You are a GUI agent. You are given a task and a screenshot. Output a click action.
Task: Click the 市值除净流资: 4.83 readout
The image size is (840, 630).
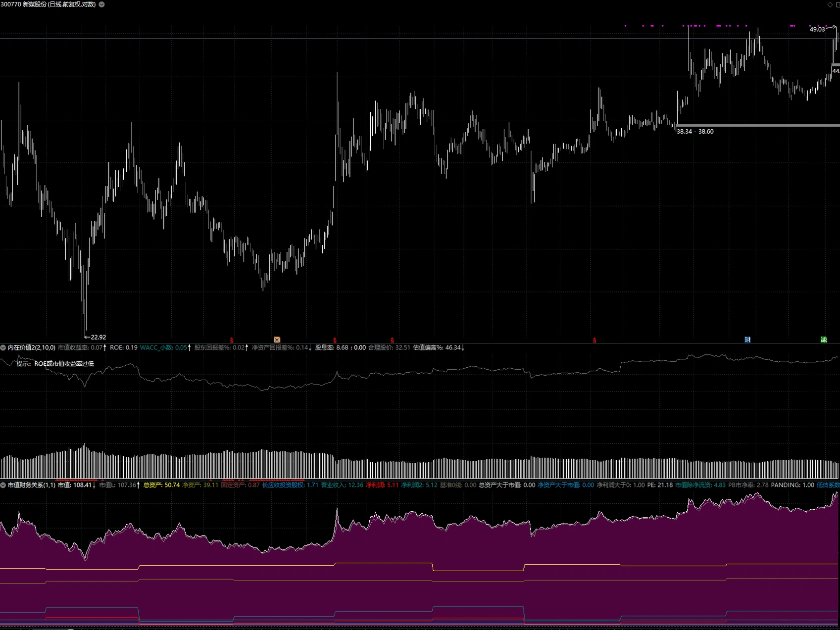(701, 485)
